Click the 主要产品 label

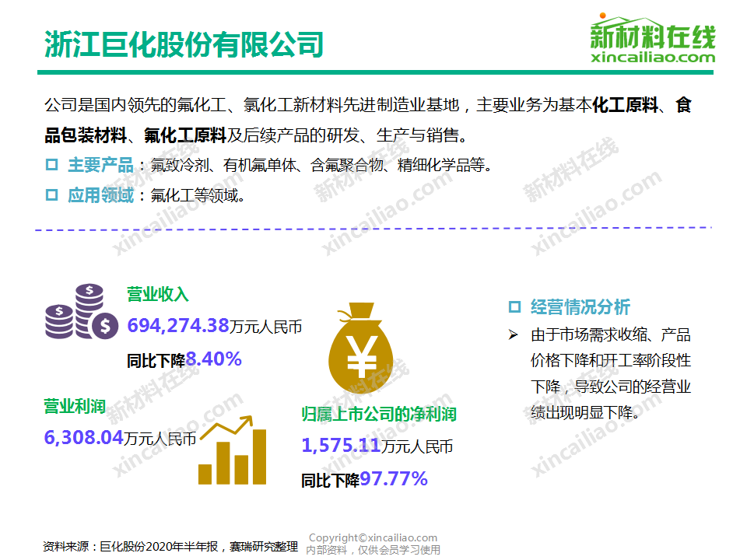tap(100, 165)
